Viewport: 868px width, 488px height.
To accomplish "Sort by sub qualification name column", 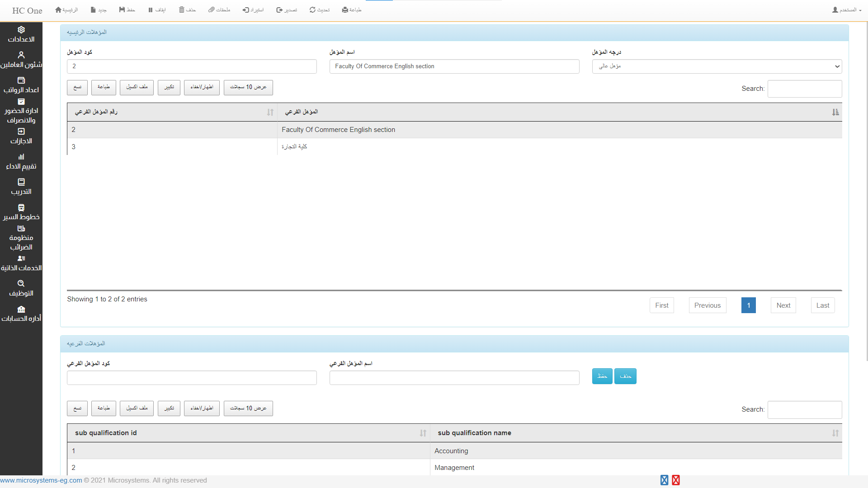I will pos(636,433).
